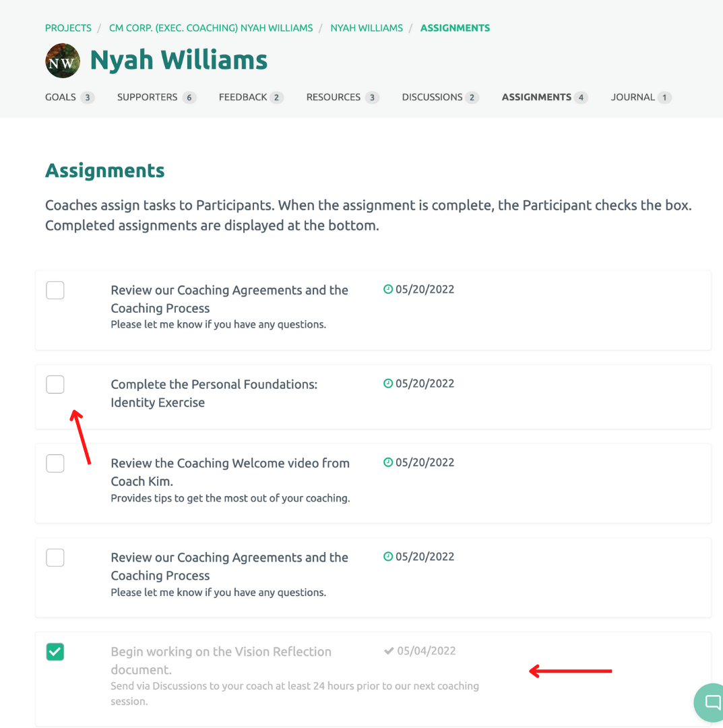Check the Personal Foundations: Identity Exercise box
The width and height of the screenshot is (723, 728).
[x=55, y=384]
